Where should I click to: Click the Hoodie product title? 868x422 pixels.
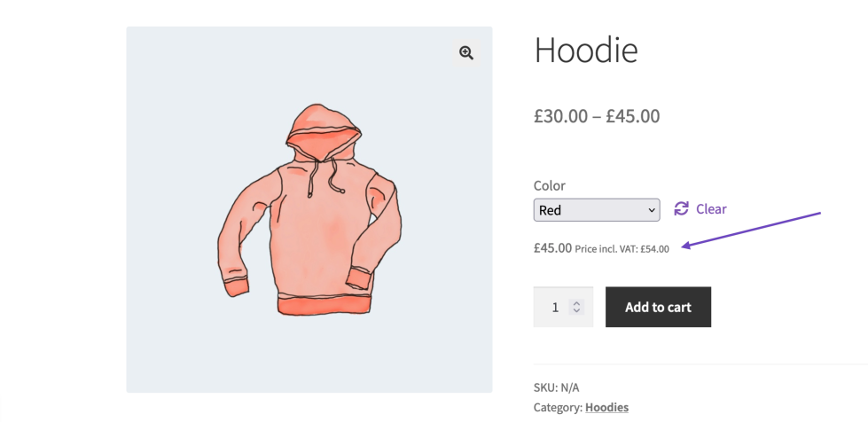585,50
